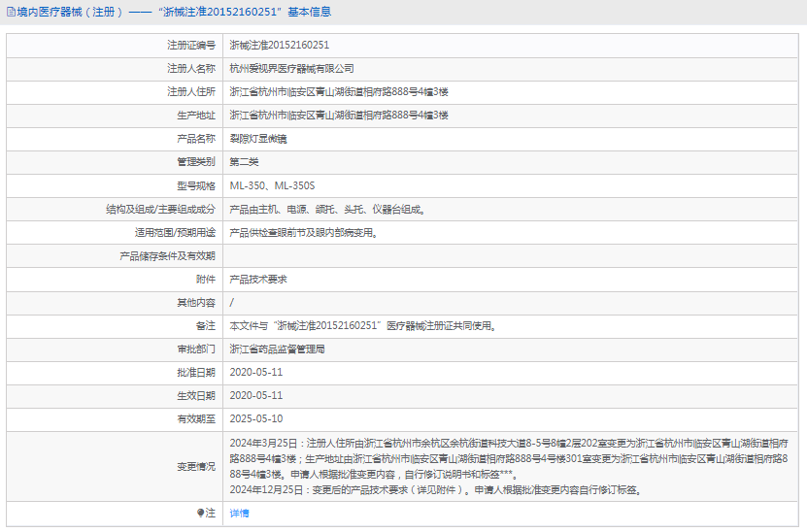Click the 管理类别 row label
Viewport: 807px width, 532px height.
click(196, 162)
